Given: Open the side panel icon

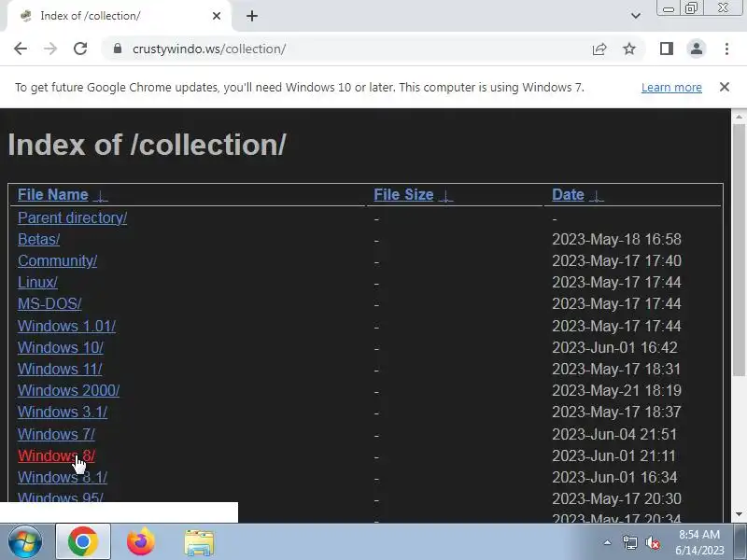Looking at the screenshot, I should [667, 49].
